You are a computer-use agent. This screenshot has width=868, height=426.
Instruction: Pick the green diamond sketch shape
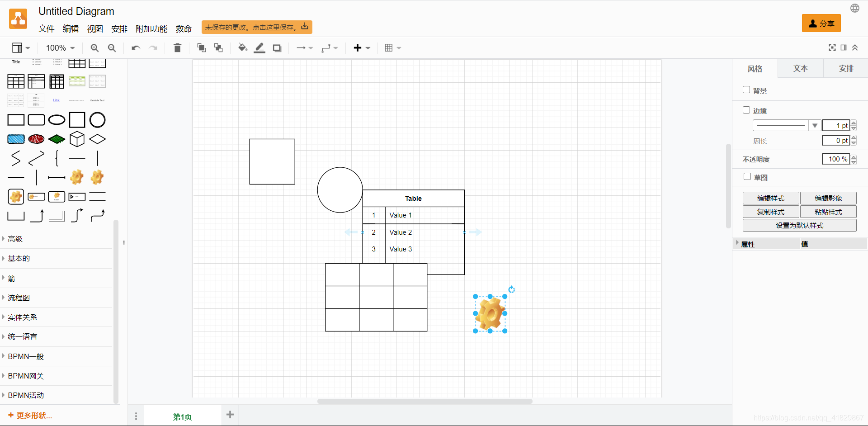coord(57,139)
